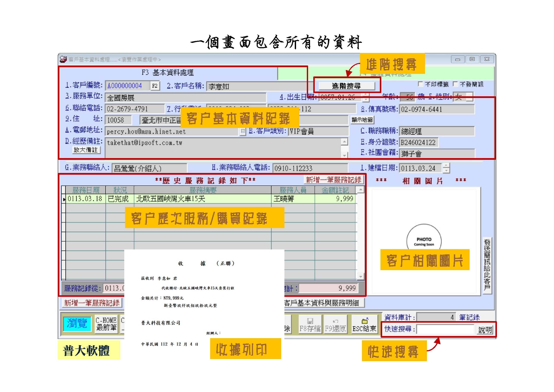554x392 pixels.
Task: Go to first record with C-HOME 最前筆
Action: click(x=106, y=324)
